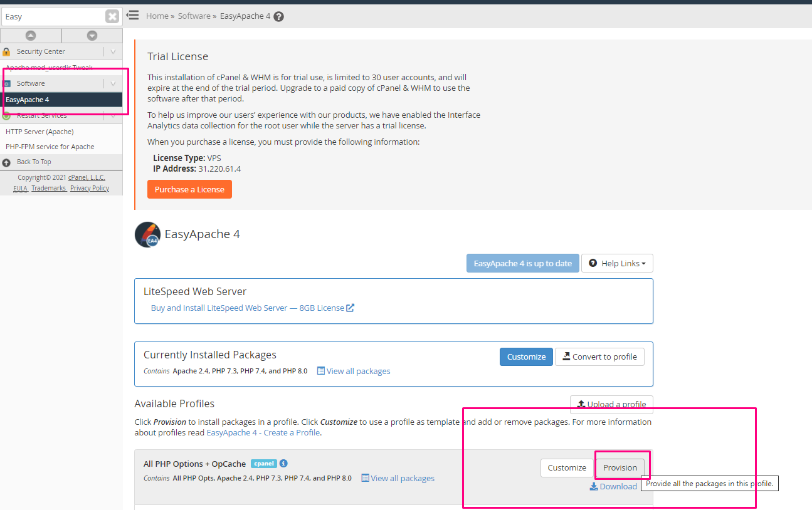Image resolution: width=812 pixels, height=510 pixels.
Task: Open the Privacy Policy link
Action: coord(90,188)
